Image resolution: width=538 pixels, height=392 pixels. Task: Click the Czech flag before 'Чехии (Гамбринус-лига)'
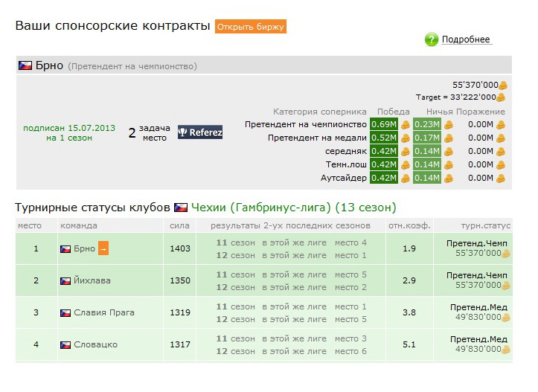point(181,208)
